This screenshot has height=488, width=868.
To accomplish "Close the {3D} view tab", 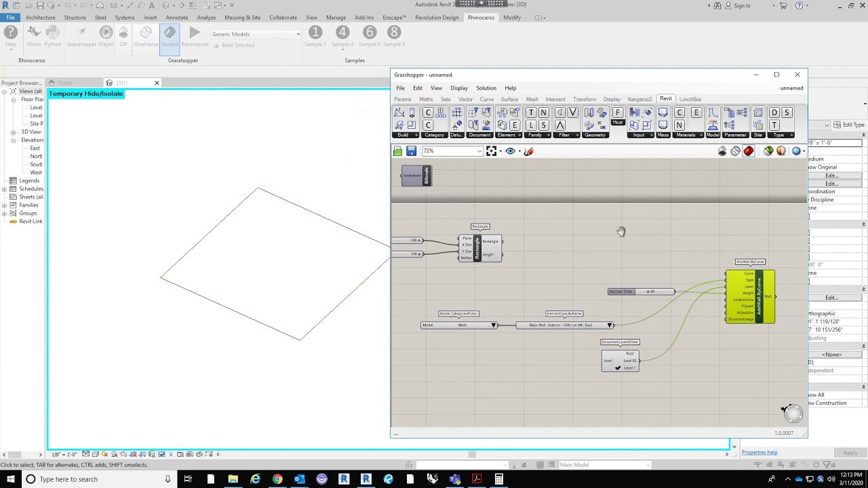I will click(157, 83).
